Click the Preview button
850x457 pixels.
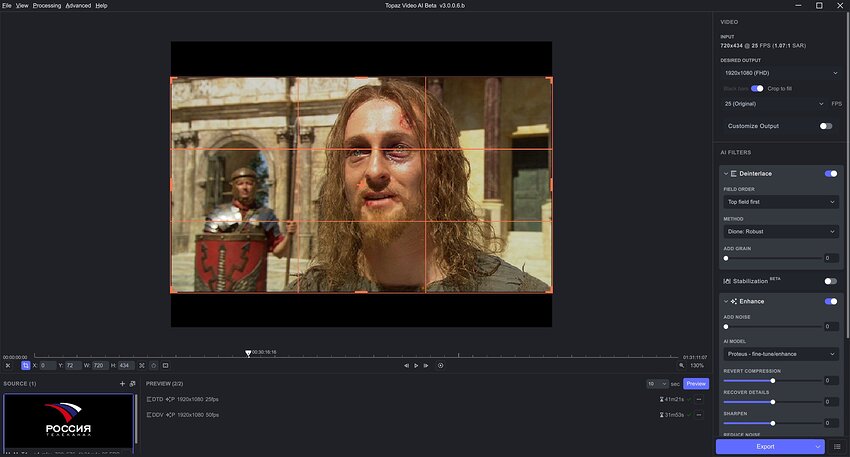(696, 384)
